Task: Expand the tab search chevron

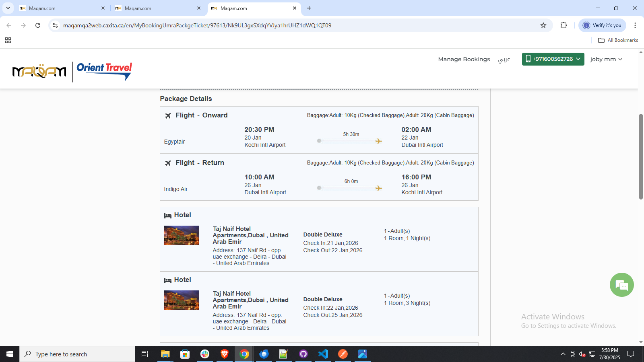Action: (8, 8)
